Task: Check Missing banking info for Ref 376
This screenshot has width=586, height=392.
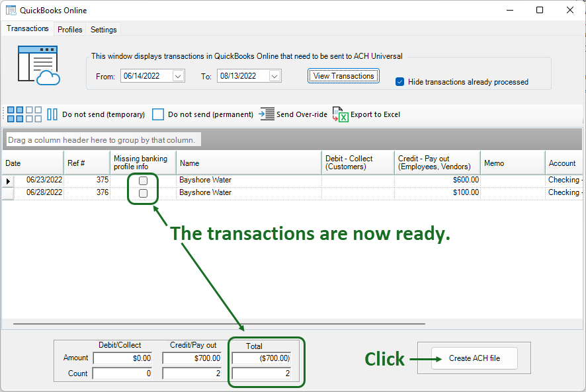Action: [143, 193]
